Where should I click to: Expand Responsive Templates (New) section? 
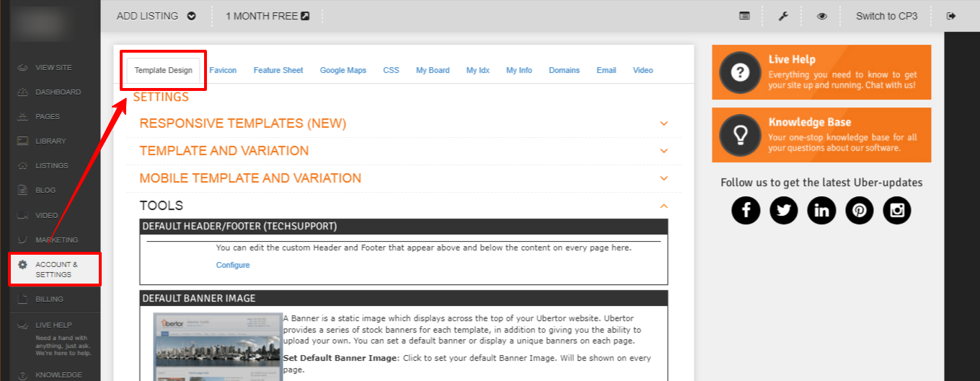(663, 123)
